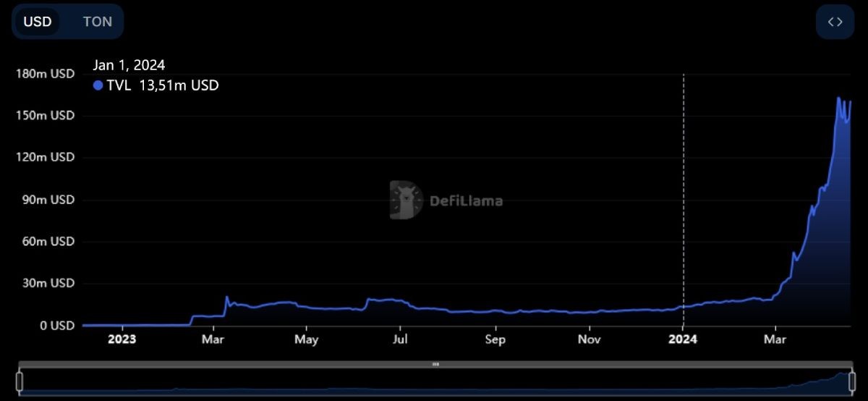868x401 pixels.
Task: Click the Jan 1, 2024 tooltip date
Action: coord(129,65)
